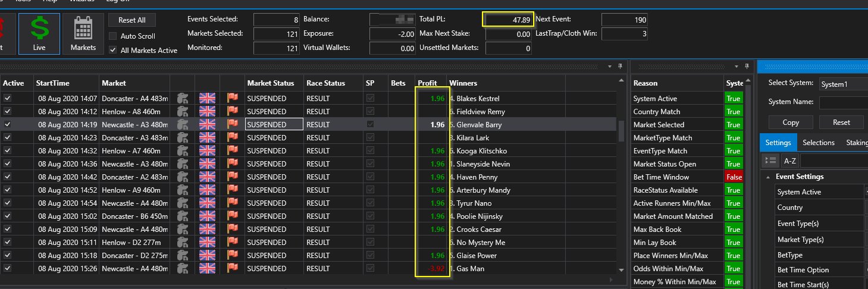Open the markets panel options dropdown arrow
This screenshot has width=868, height=289.
[610, 66]
